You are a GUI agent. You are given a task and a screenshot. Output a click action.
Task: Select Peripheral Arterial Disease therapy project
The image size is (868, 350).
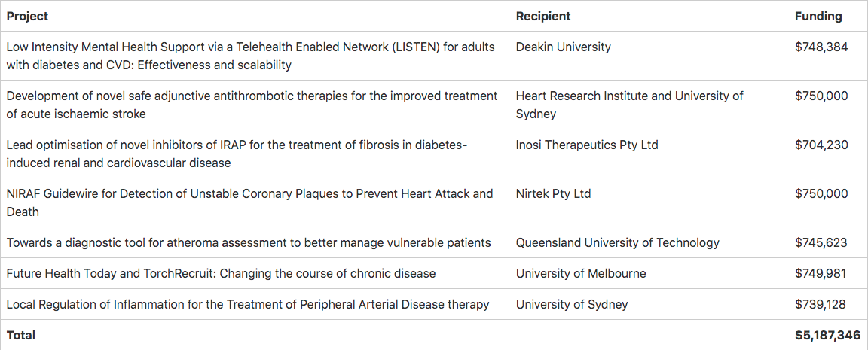(247, 304)
